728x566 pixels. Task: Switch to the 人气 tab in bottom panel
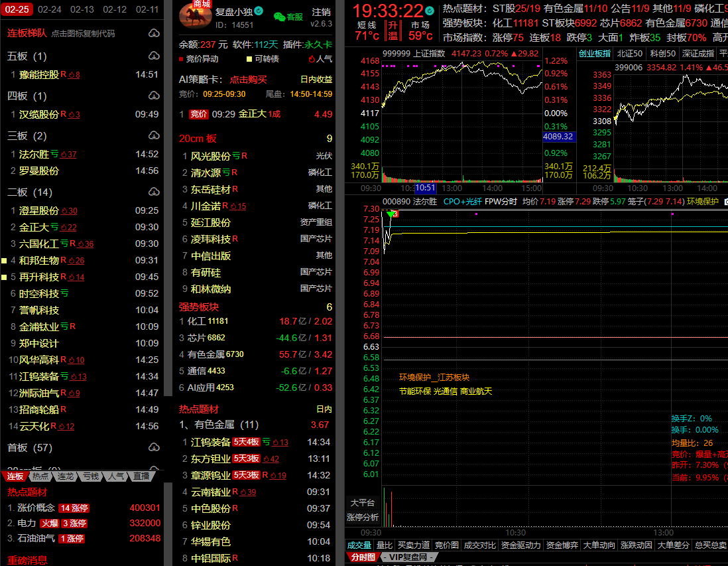116,476
